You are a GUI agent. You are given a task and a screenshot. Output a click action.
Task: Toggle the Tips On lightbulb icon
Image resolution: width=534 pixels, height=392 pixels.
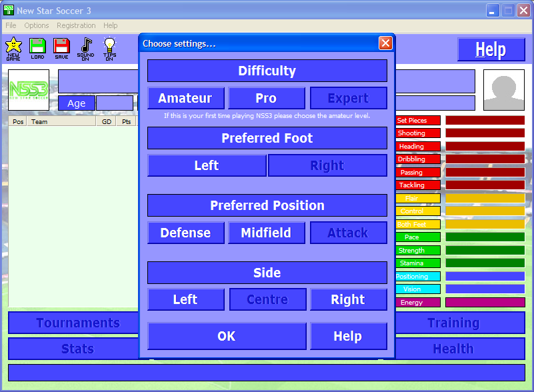pyautogui.click(x=109, y=48)
